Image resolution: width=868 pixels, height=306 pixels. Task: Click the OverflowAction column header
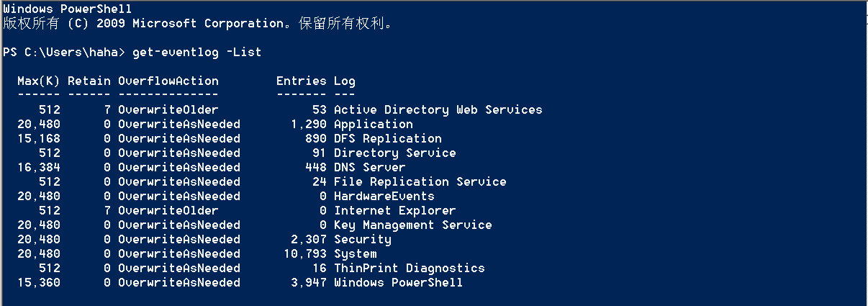168,81
